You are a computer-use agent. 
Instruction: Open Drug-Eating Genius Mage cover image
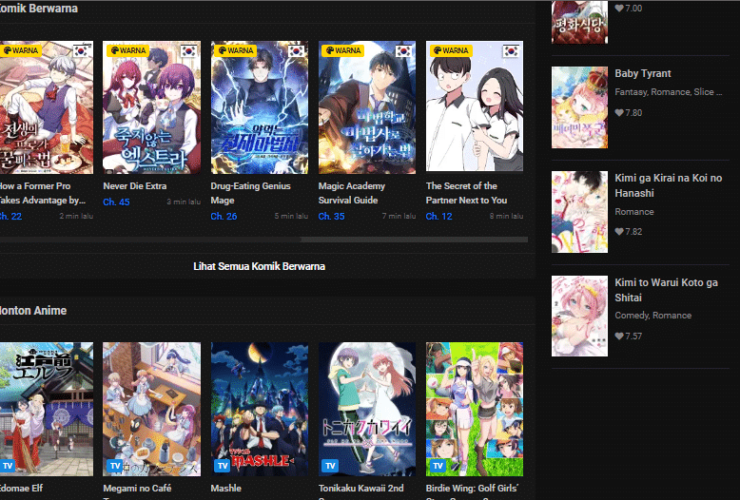(260, 107)
